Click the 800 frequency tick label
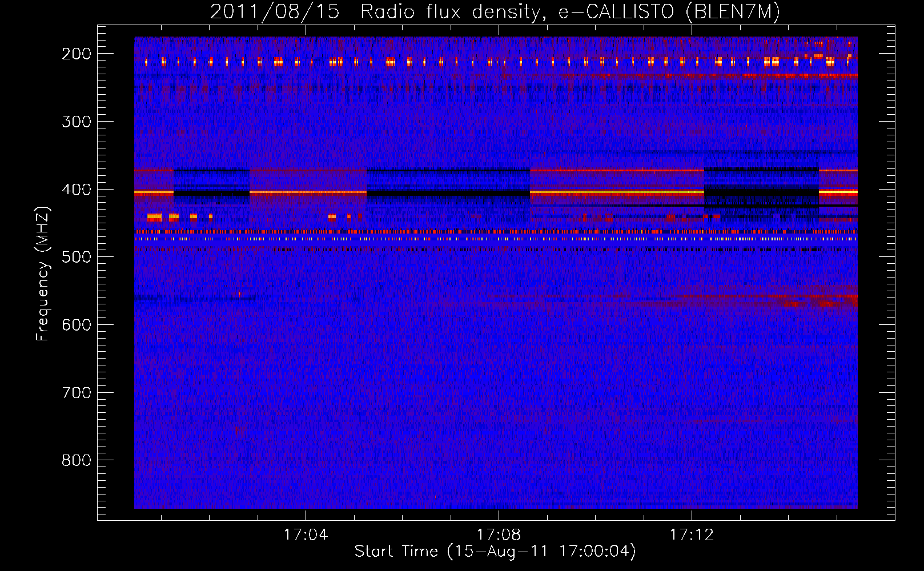924x571 pixels. tap(77, 460)
